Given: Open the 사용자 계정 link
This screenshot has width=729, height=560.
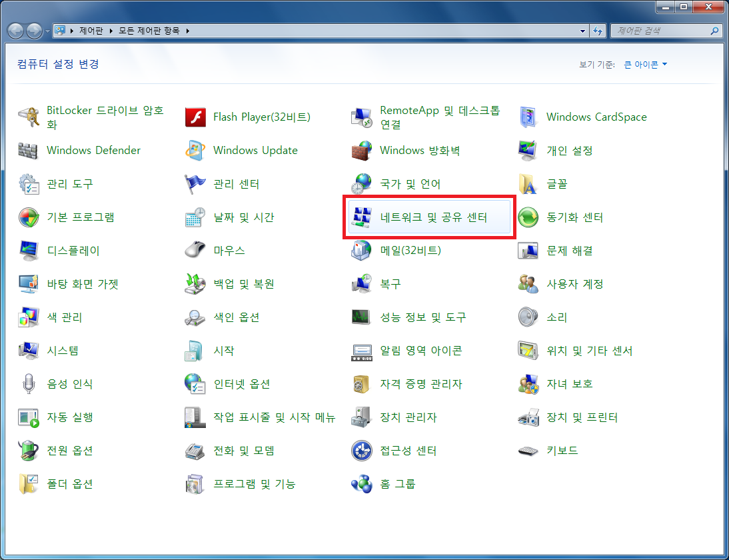Looking at the screenshot, I should click(x=574, y=284).
